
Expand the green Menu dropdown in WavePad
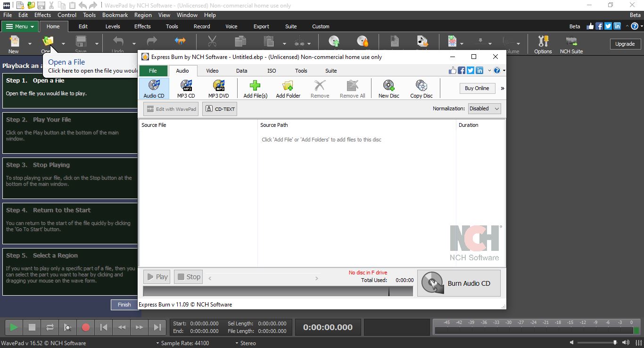(21, 26)
